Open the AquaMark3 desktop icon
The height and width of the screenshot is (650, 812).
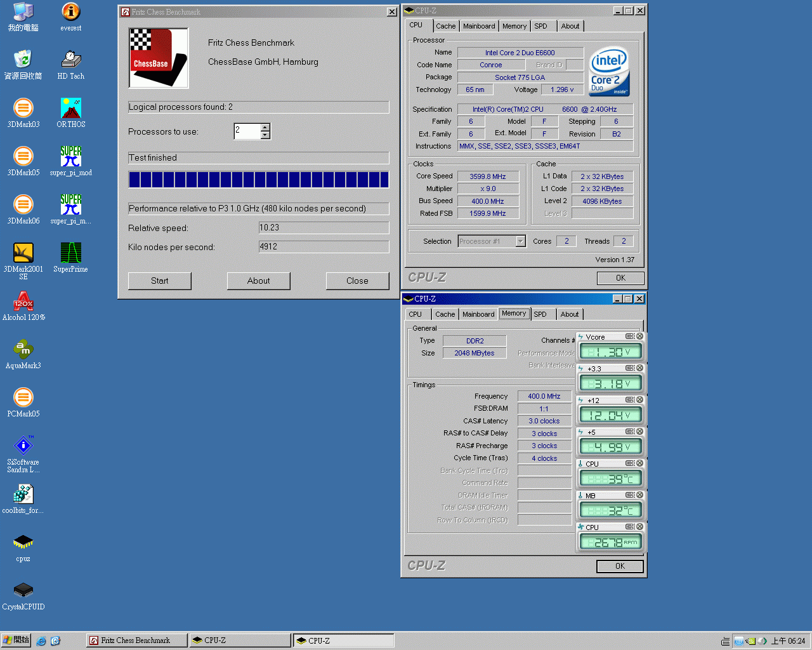(23, 354)
